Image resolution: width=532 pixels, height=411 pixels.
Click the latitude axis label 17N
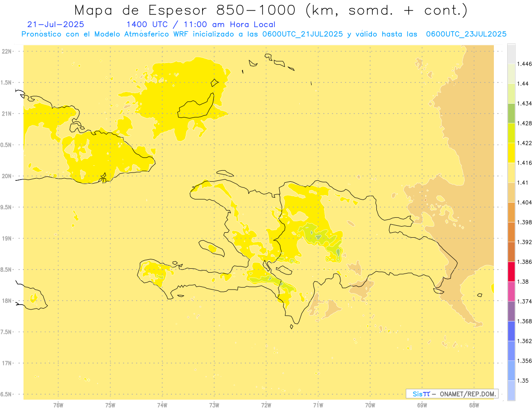pos(7,363)
